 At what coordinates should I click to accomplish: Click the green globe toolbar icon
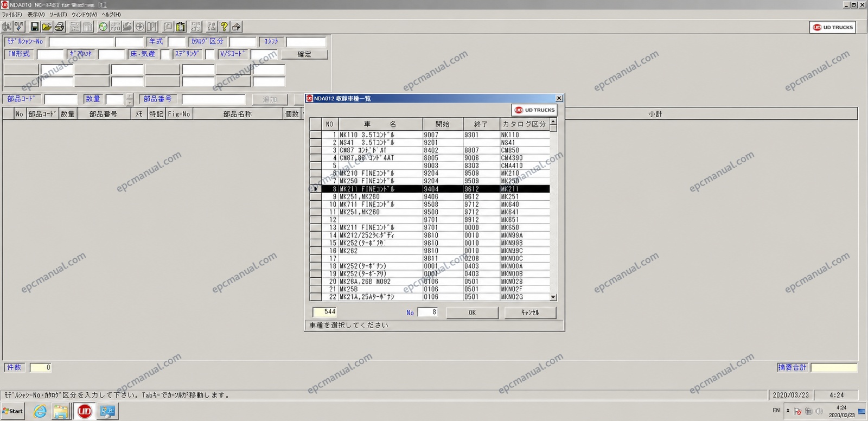[103, 26]
